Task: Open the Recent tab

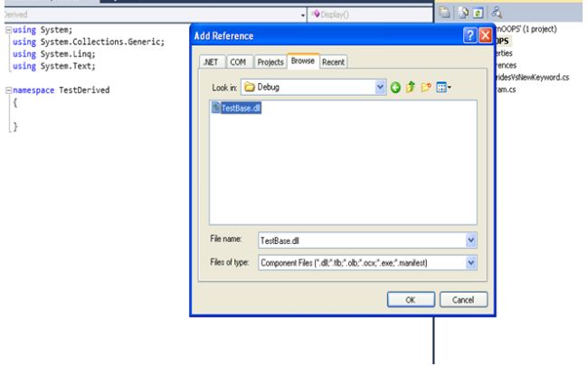Action: 333,62
